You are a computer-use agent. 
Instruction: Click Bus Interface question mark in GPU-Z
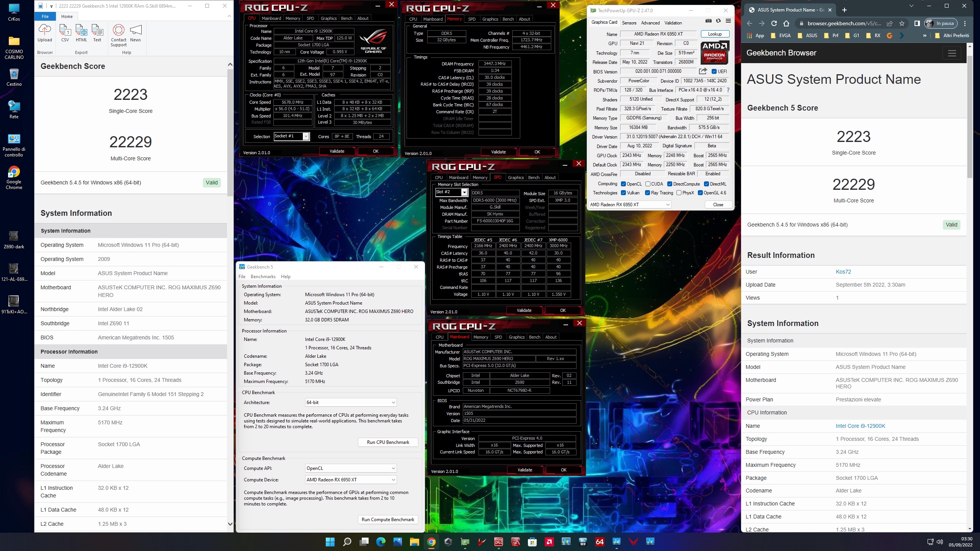point(728,90)
